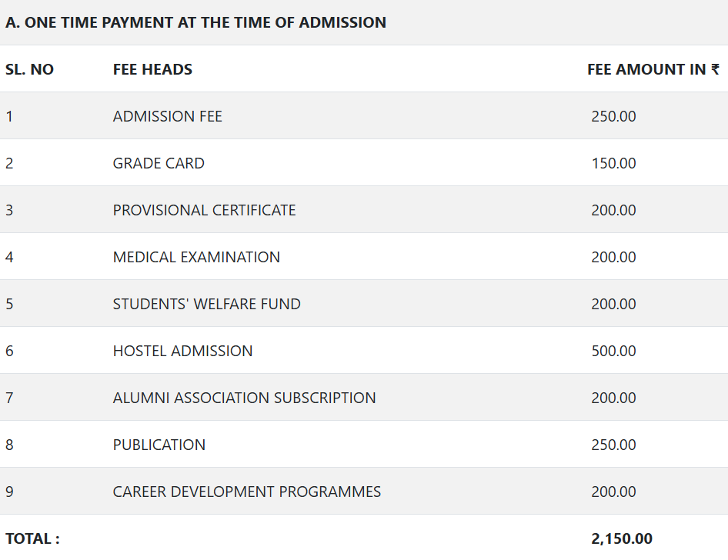Viewport: 728px width, 560px height.
Task: Click the section title ONE TIME PAYMENT
Action: click(x=195, y=22)
